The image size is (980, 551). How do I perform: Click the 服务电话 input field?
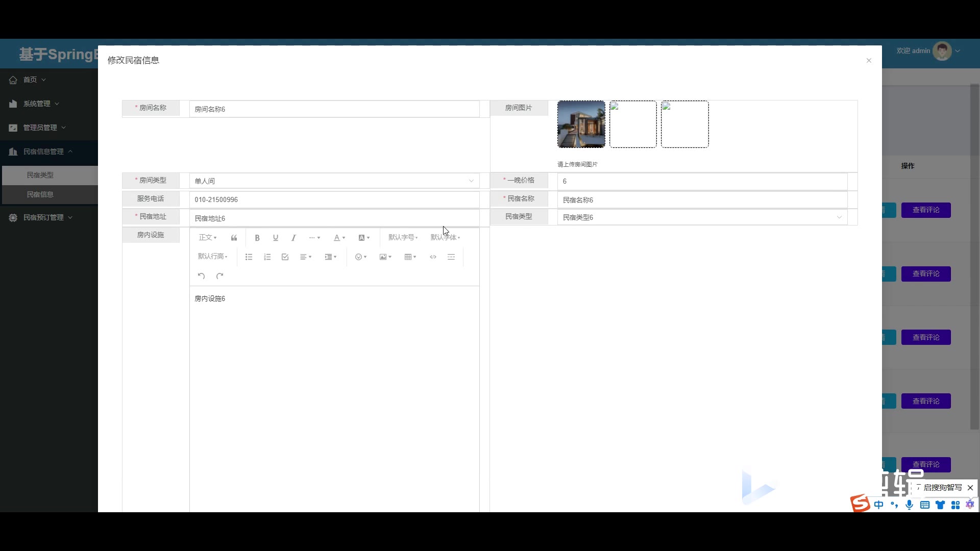coord(334,199)
